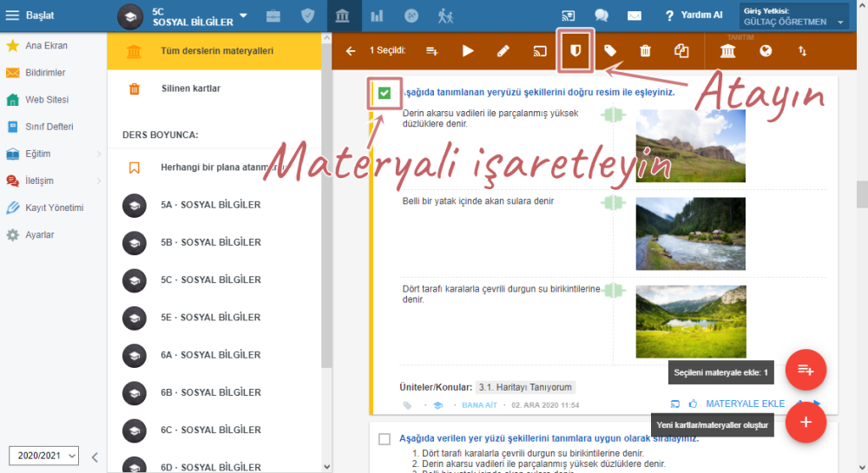Open the bar chart statistics icon
Image resolution: width=868 pixels, height=473 pixels.
[x=377, y=16]
